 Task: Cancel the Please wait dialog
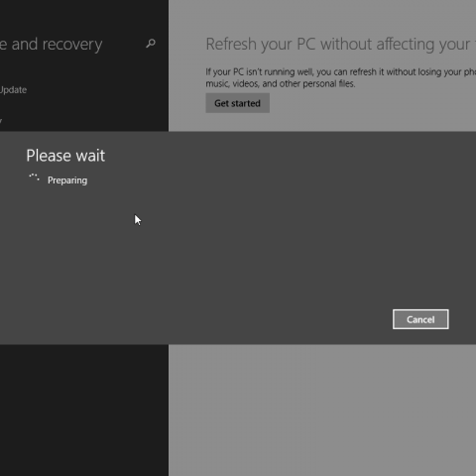pyautogui.click(x=420, y=319)
